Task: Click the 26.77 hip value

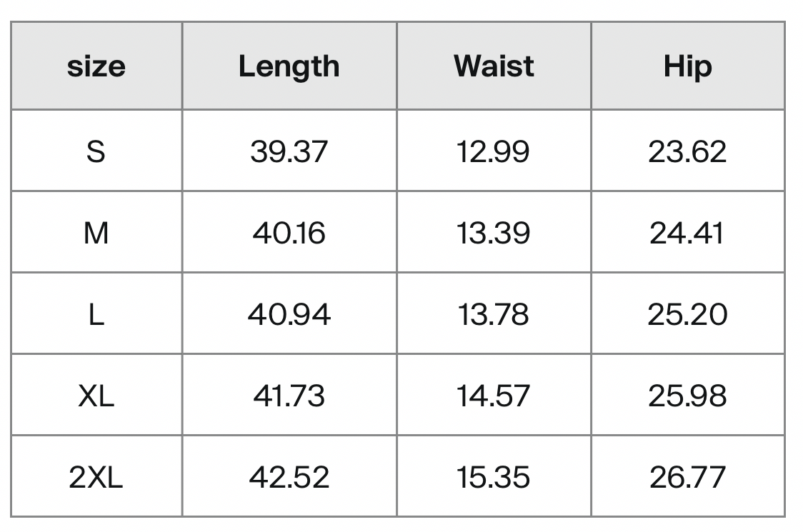Action: pos(688,477)
